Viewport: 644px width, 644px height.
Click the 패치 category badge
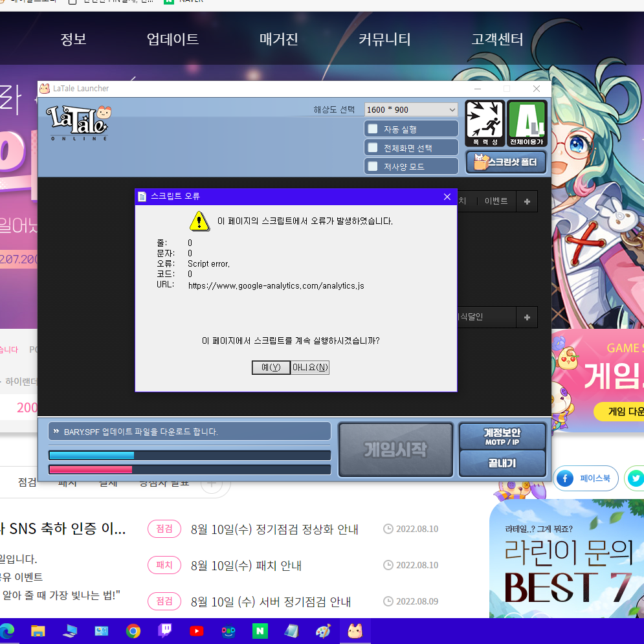click(x=164, y=565)
